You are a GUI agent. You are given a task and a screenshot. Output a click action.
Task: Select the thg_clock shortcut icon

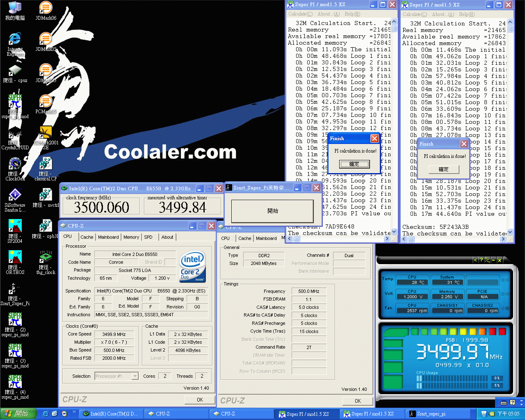pos(46,262)
